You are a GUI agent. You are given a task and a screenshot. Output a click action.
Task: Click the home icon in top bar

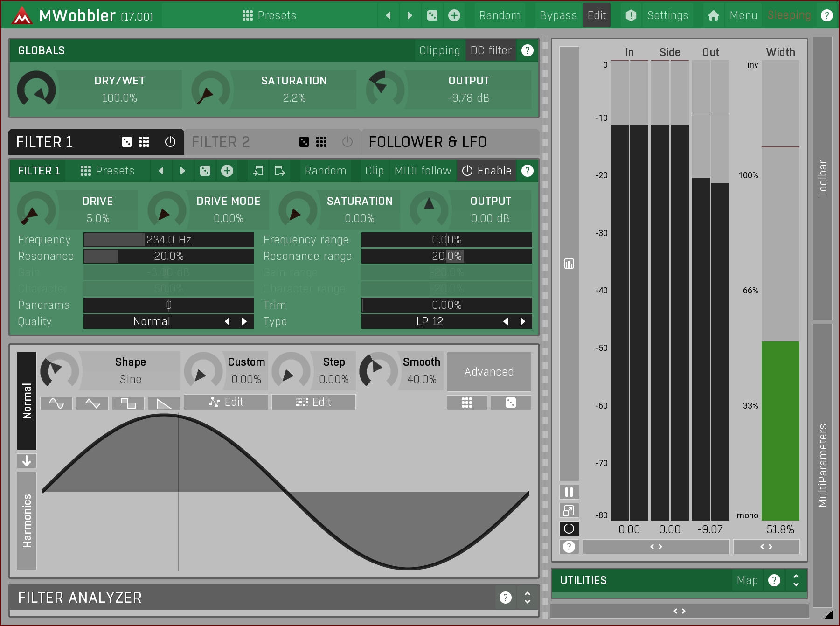(713, 15)
